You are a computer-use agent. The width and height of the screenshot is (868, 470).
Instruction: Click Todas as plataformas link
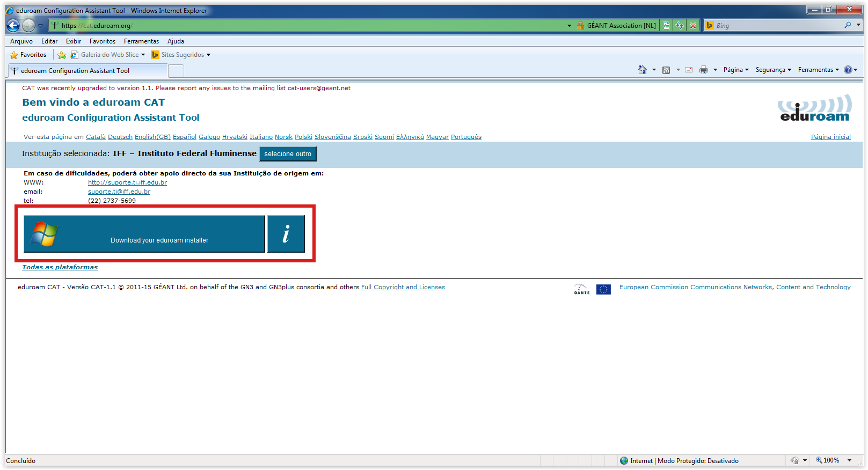point(60,267)
